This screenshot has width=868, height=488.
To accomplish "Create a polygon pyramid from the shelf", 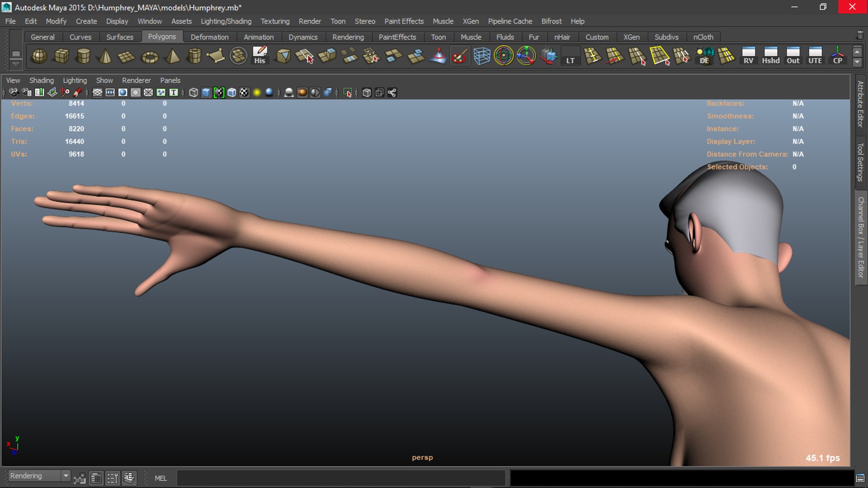I will click(x=172, y=56).
